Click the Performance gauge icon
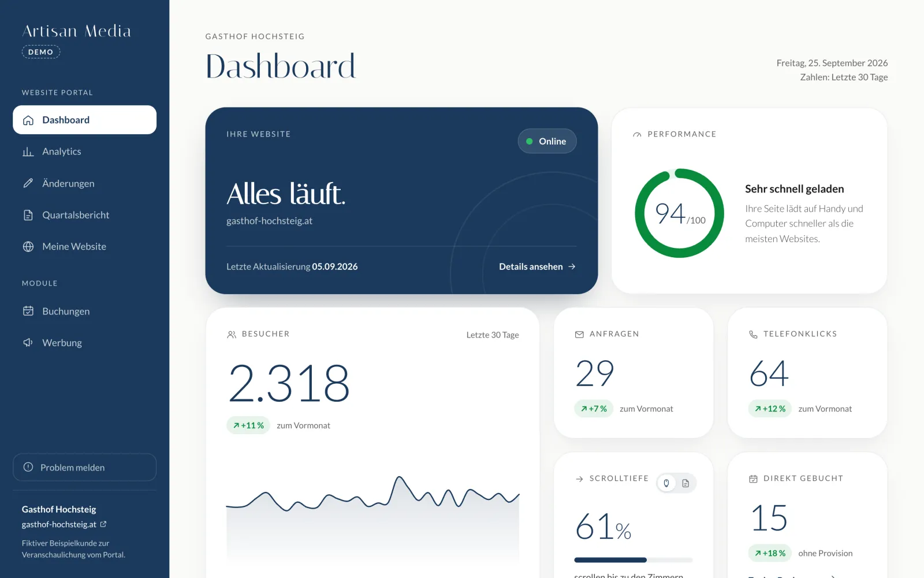924x578 pixels. (637, 135)
